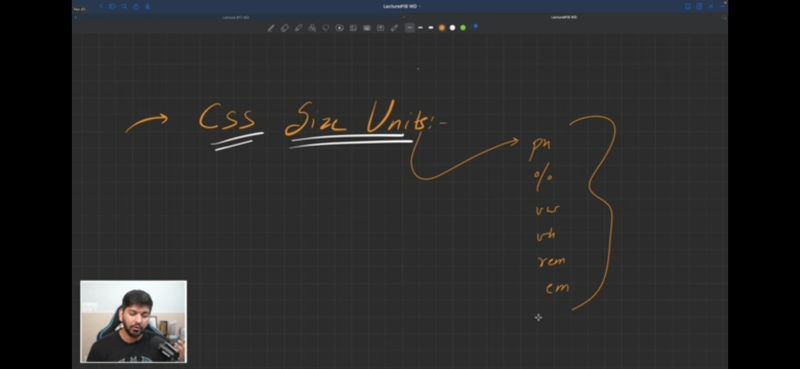Choose the orange pen color
Viewport: 800px width, 369px height.
[x=442, y=28]
